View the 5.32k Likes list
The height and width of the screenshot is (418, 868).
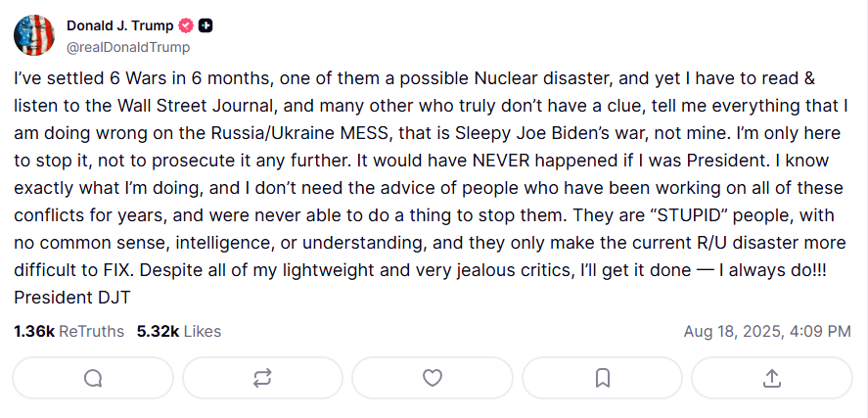pyautogui.click(x=178, y=332)
